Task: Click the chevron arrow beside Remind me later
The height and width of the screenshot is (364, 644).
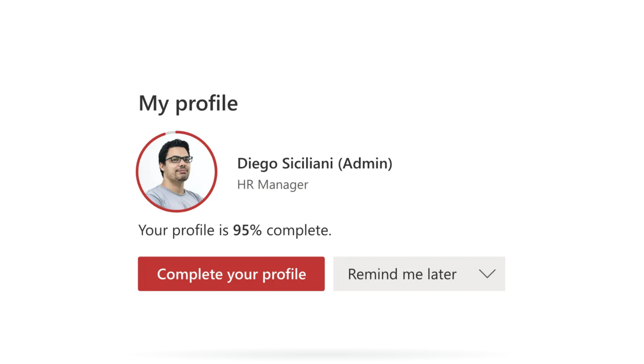Action: (x=487, y=274)
